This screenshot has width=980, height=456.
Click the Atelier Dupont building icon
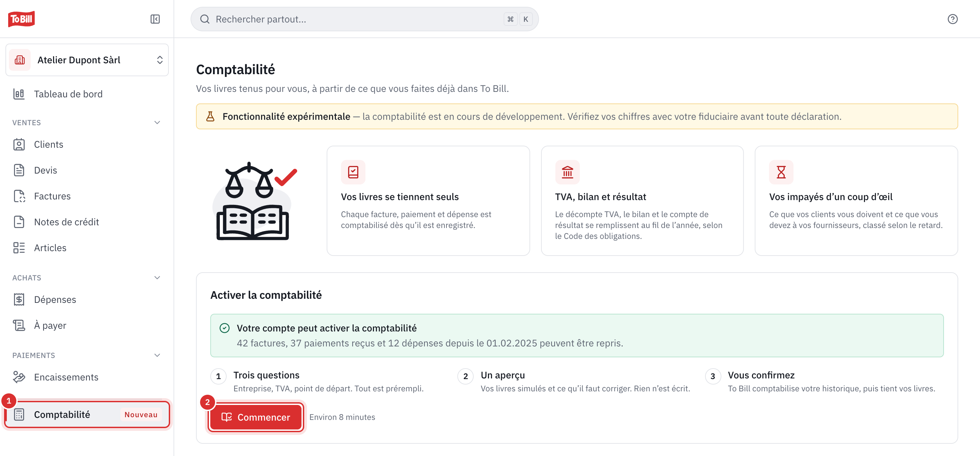pyautogui.click(x=20, y=60)
